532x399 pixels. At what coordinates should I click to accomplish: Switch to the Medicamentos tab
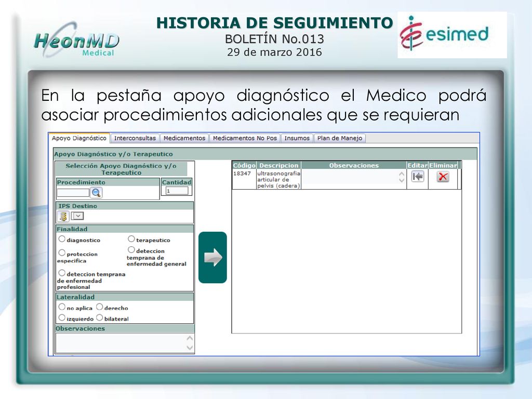coord(184,138)
